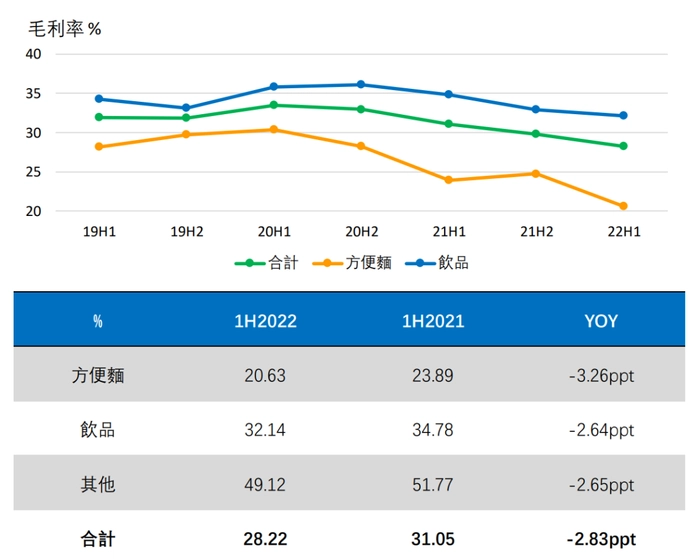Select orange 方便麵 data point at 21H1
Image resolution: width=700 pixels, height=559 pixels.
click(x=449, y=180)
